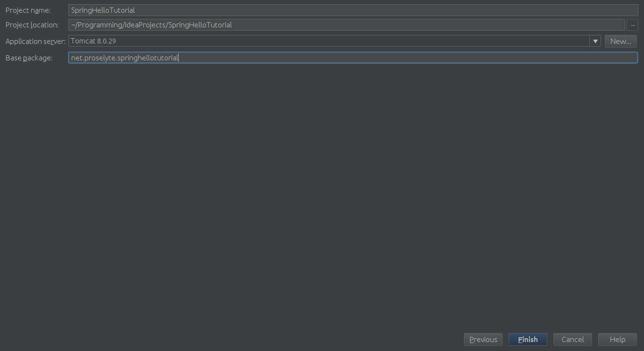Open Help for this dialog
Screen dimensions: 644x351
coord(617,339)
